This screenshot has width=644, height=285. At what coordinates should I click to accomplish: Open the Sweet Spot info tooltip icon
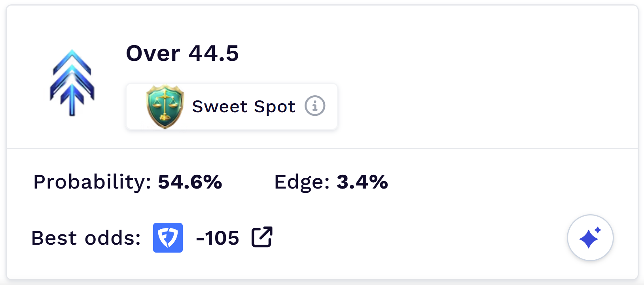tap(315, 106)
